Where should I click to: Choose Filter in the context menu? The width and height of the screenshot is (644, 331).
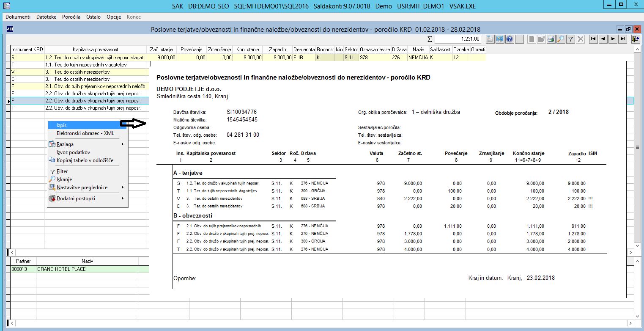tap(87, 171)
